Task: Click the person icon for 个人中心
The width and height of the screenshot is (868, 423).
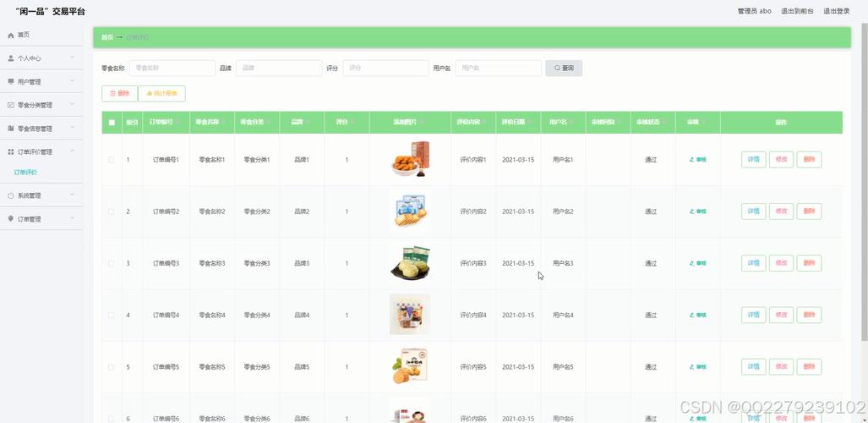Action: coord(11,58)
